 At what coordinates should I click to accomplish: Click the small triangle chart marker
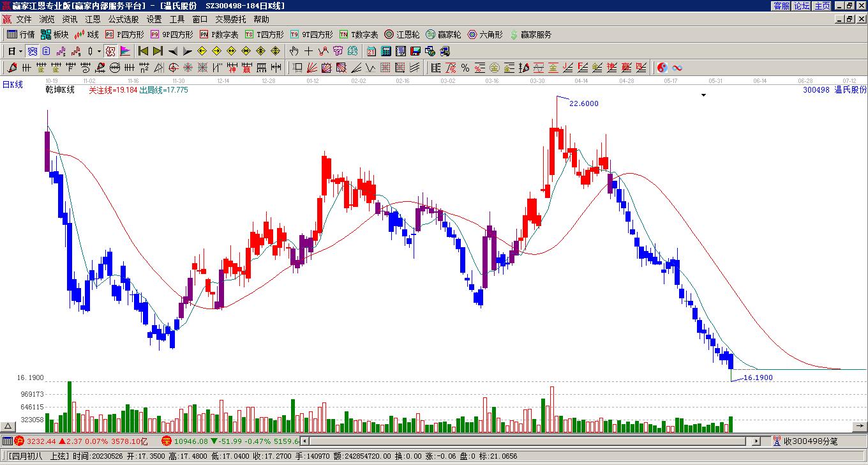(x=704, y=95)
